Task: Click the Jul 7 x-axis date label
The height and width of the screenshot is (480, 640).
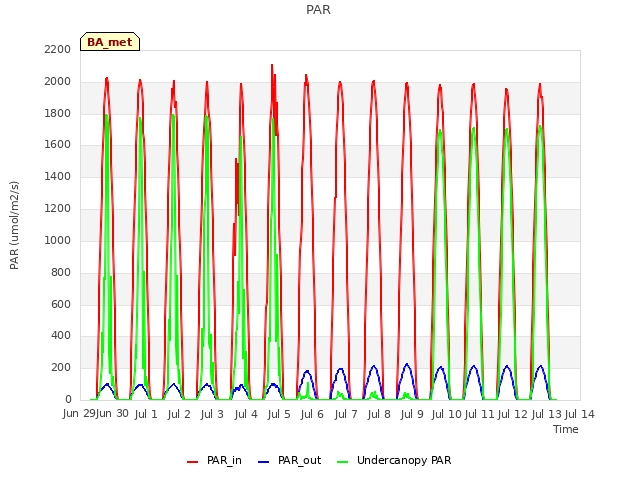Action: [x=346, y=414]
